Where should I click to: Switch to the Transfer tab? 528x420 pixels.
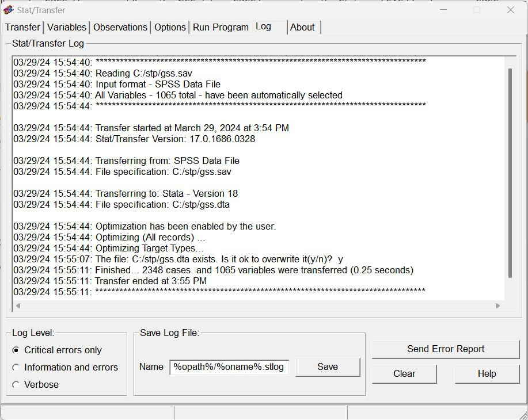pos(22,27)
